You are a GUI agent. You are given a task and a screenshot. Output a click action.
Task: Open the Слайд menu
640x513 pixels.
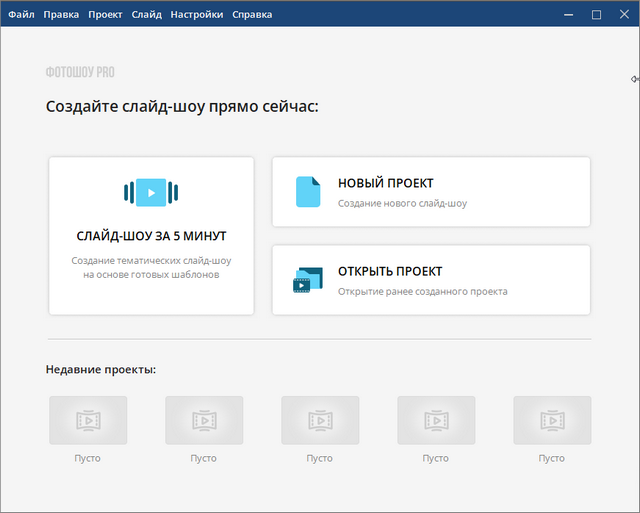146,14
